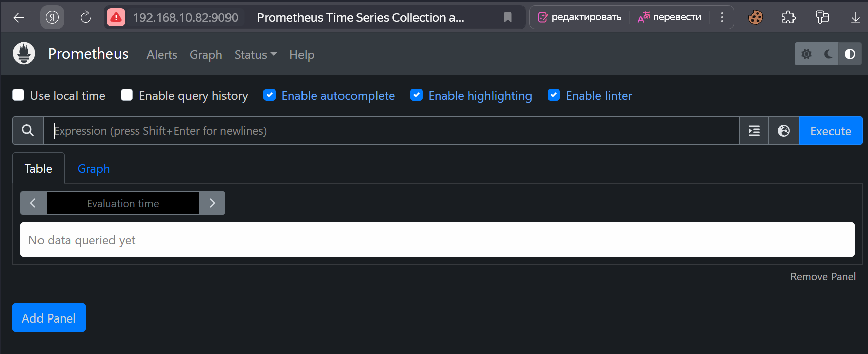Screen dimensions: 868x354
Task: Click the search magnifier icon
Action: [x=28, y=131]
